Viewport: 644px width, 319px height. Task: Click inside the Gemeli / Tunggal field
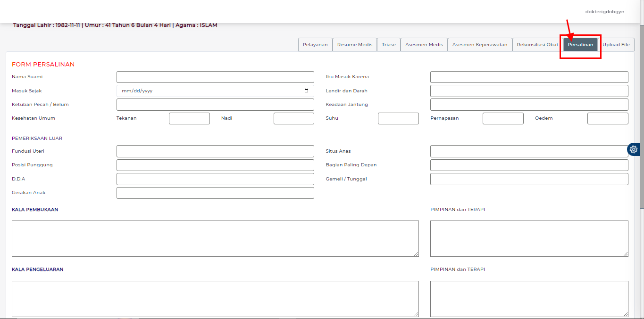point(529,179)
